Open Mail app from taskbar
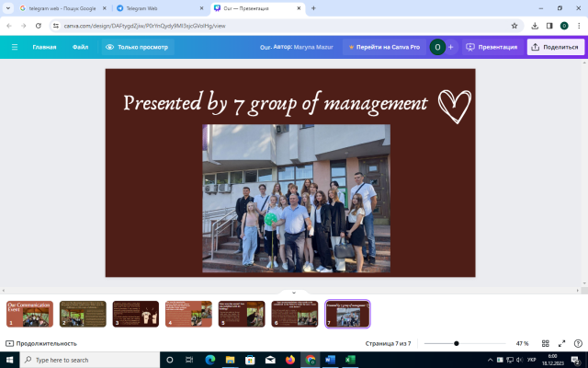The image size is (588, 368). pyautogui.click(x=270, y=360)
